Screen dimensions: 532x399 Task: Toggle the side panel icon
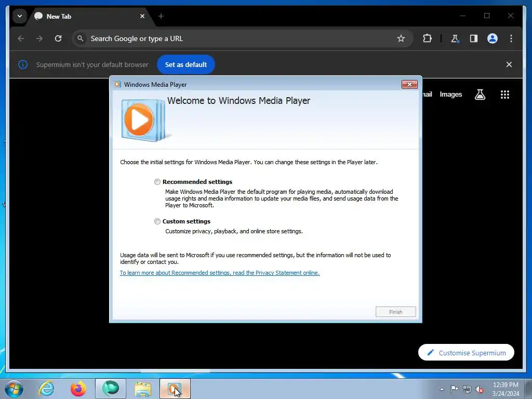point(474,38)
